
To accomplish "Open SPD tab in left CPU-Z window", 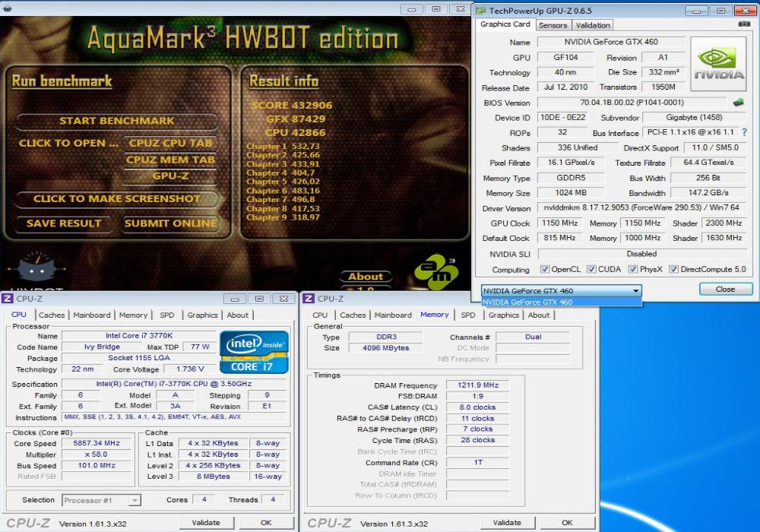I will coord(166,315).
